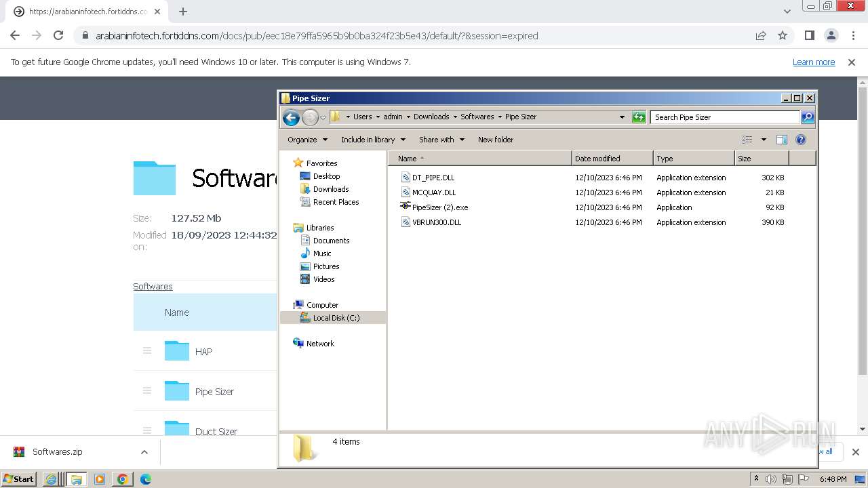Viewport: 868px width, 488px height.
Task: Select PipeSizer (2).exe application
Action: (x=440, y=207)
